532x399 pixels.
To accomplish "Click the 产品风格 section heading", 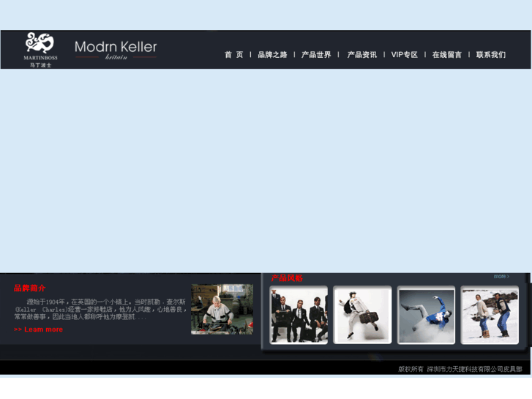I will click(287, 278).
